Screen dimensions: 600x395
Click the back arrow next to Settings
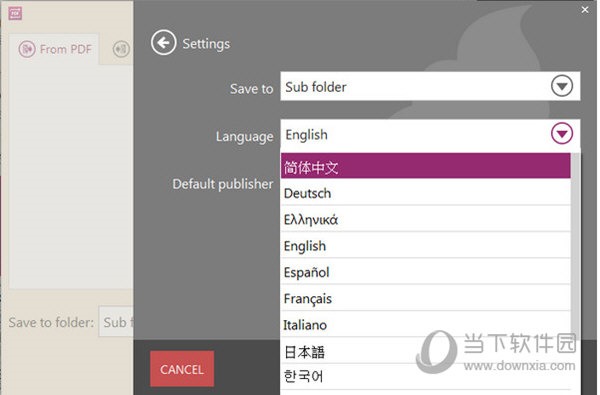tap(163, 42)
